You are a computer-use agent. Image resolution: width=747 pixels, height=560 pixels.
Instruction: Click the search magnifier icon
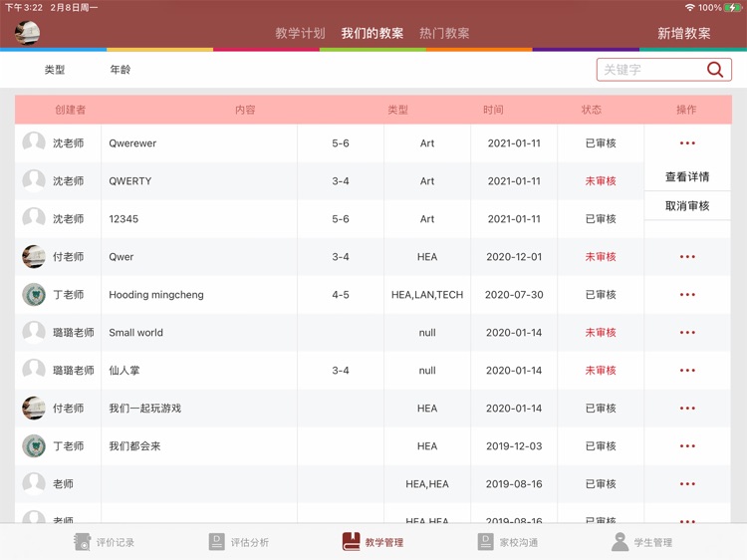714,70
